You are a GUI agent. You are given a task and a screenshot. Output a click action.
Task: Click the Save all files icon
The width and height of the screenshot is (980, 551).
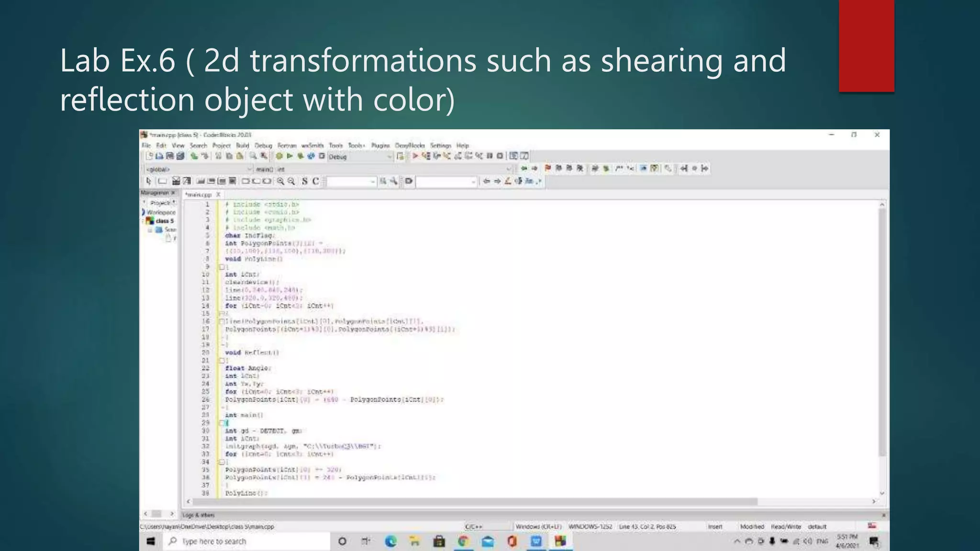180,156
